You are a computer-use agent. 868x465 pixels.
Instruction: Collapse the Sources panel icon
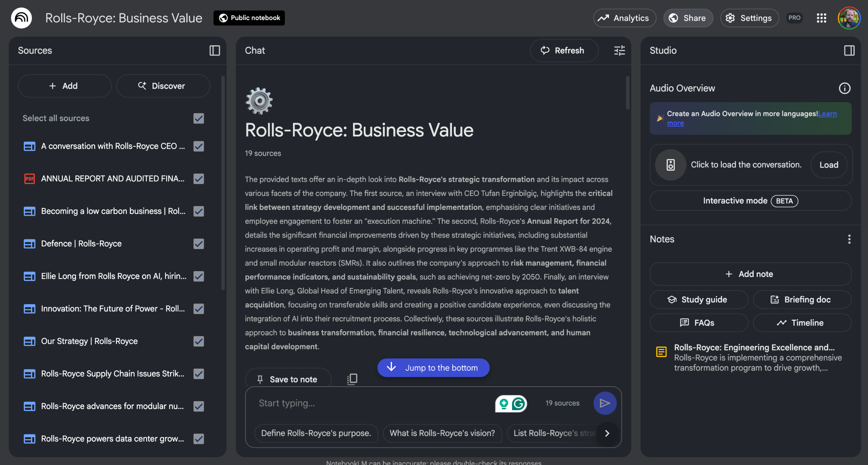pyautogui.click(x=215, y=51)
